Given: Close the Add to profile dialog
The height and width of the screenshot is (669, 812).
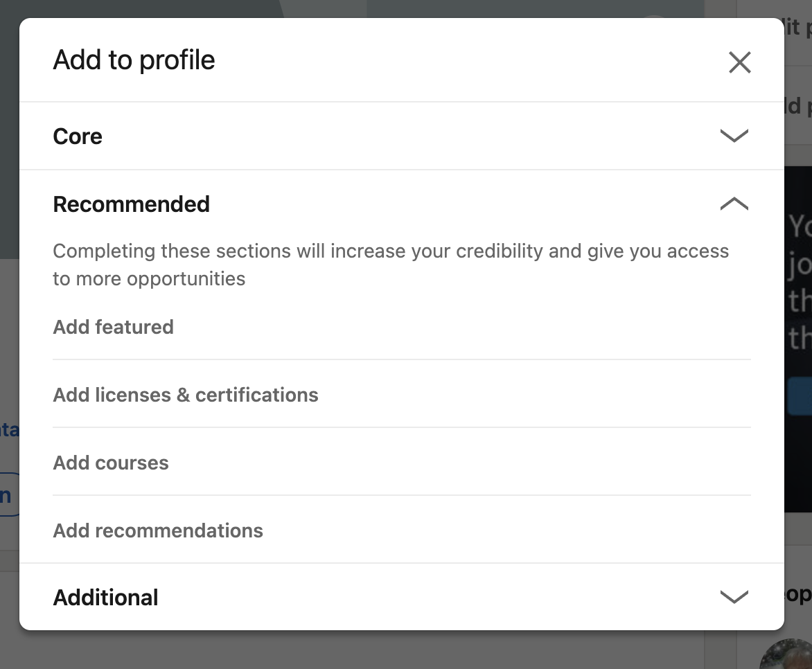Looking at the screenshot, I should coord(739,62).
